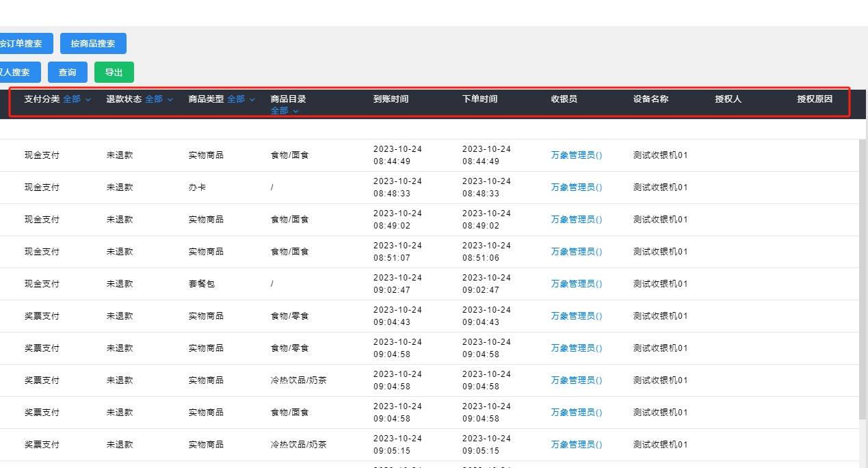Open 万象管理员() link in 08:51:07 row
868x468 pixels.
[577, 252]
